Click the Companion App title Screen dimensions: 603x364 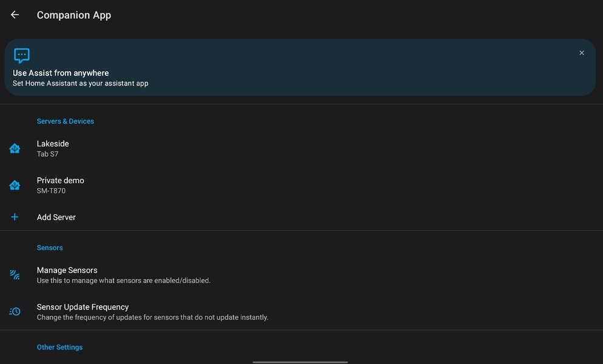(x=74, y=15)
